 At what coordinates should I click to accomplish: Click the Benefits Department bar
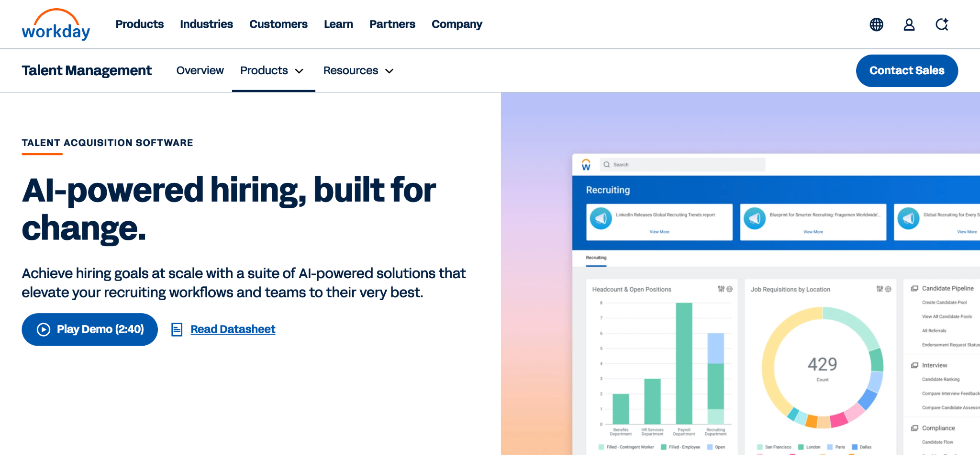click(621, 409)
